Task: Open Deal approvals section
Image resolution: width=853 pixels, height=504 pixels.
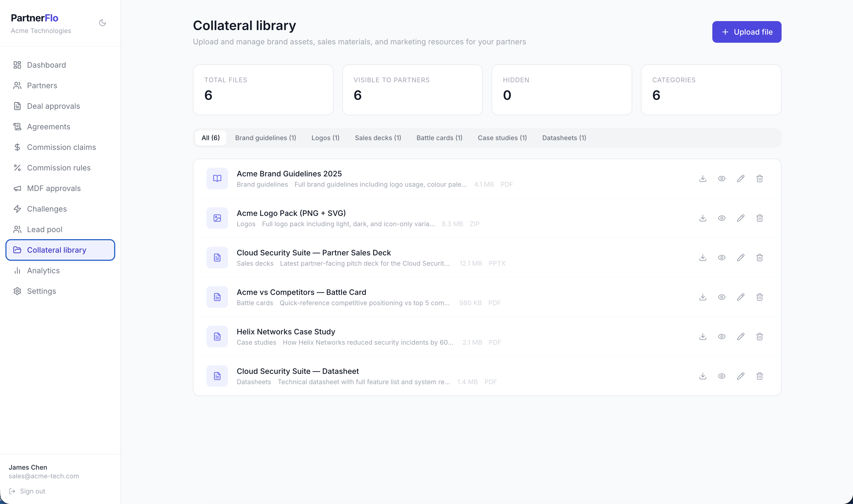Action: 60,106
